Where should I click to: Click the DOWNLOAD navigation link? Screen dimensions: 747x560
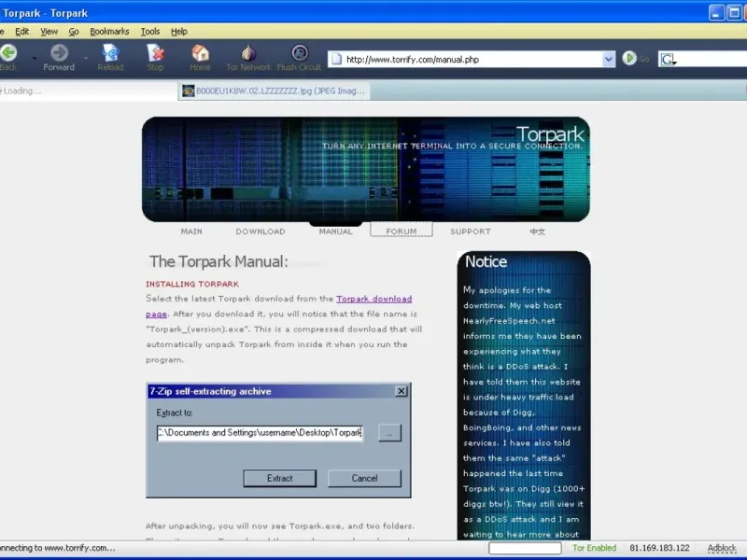(x=261, y=231)
